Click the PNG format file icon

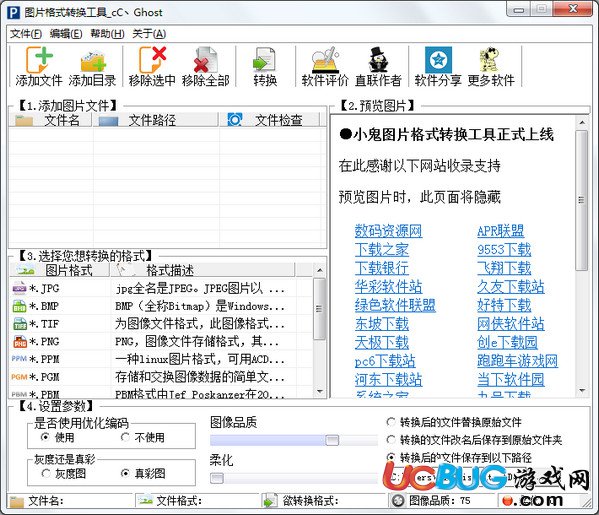19,342
